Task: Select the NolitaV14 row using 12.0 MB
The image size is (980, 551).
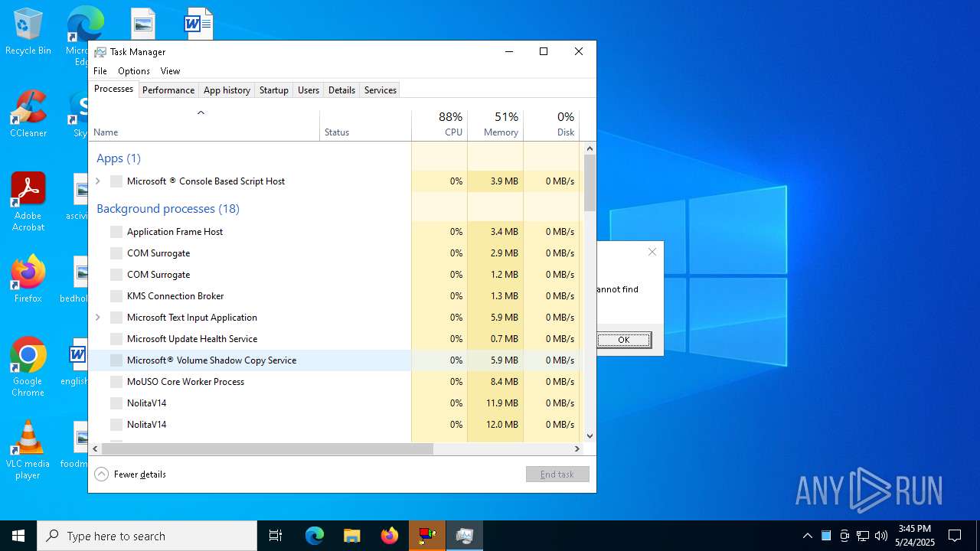Action: (x=335, y=425)
